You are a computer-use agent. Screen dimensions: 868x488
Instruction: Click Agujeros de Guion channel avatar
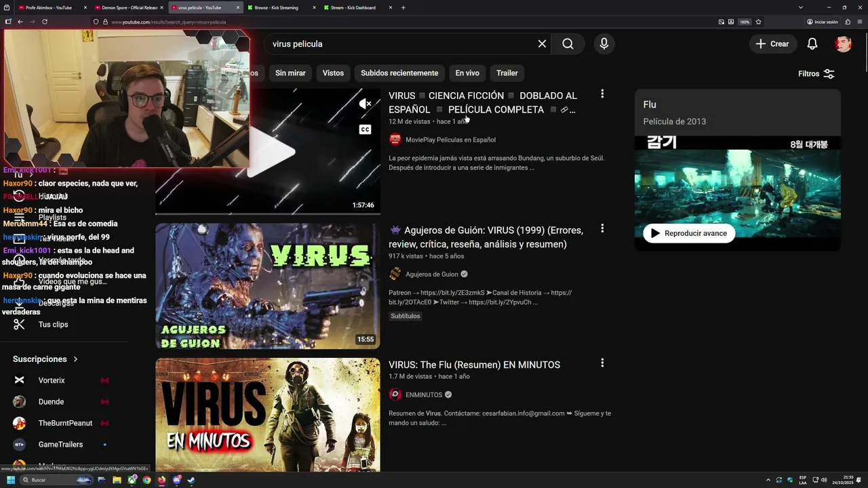(x=395, y=274)
